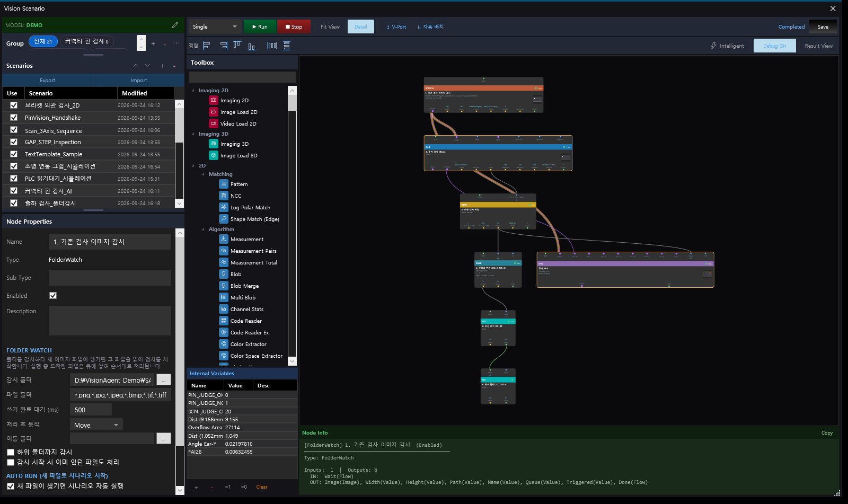Enable the 하위 폴더까지 감시 checkbox
Screen dimensions: 848x504
pyautogui.click(x=11, y=452)
